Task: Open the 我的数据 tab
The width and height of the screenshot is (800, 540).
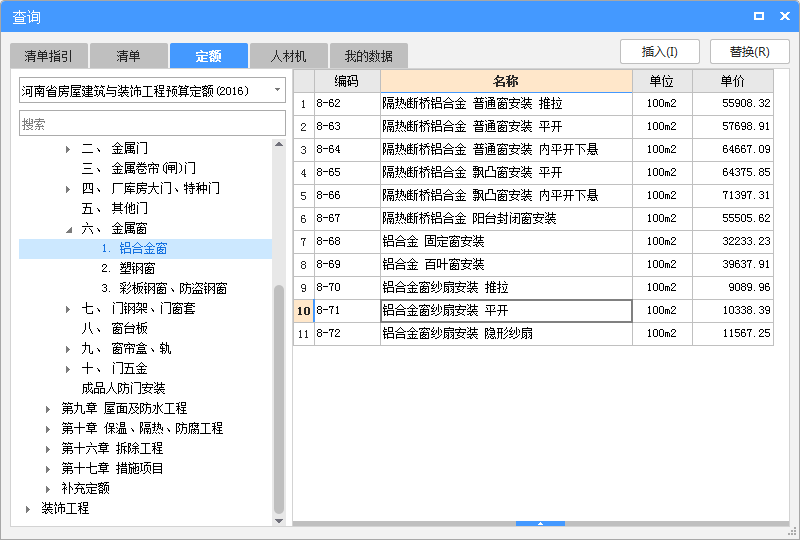Action: (x=368, y=56)
